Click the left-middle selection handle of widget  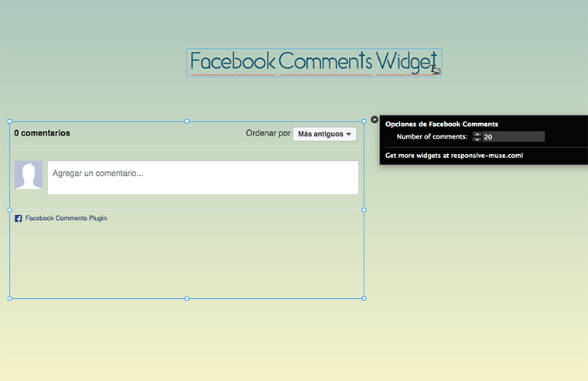point(10,210)
